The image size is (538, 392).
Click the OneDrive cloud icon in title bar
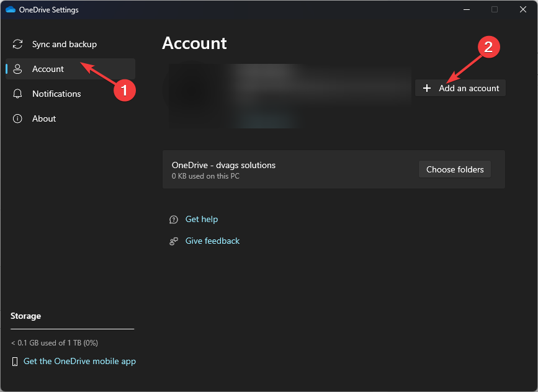click(11, 9)
